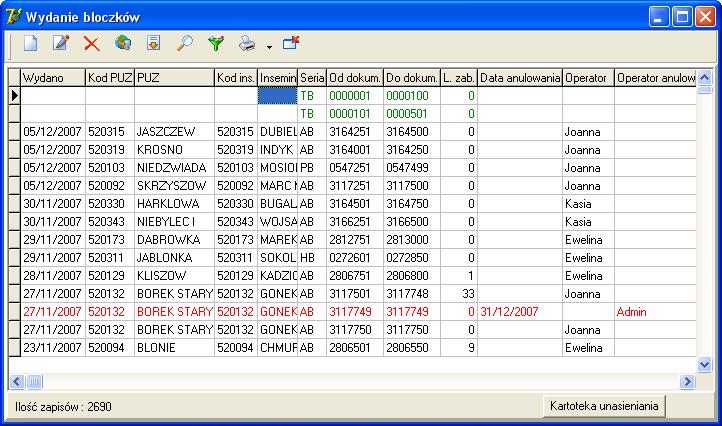
Task: Click the globe refresh toolbar icon
Action: coord(123,43)
